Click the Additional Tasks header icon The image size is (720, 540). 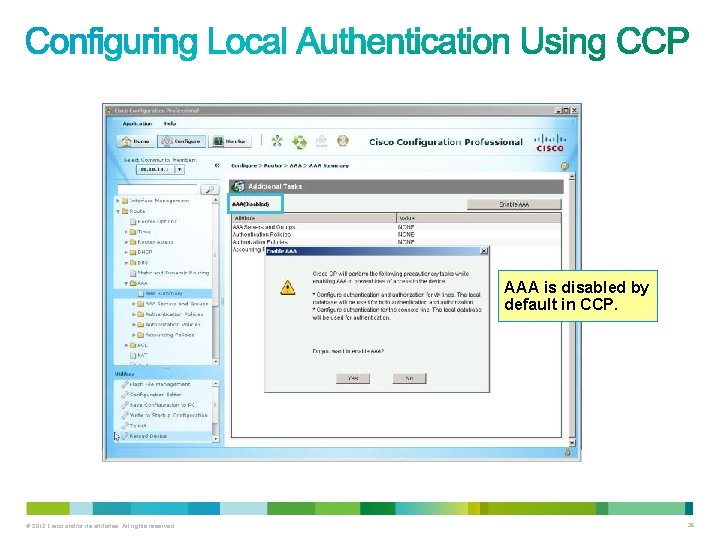pos(238,186)
